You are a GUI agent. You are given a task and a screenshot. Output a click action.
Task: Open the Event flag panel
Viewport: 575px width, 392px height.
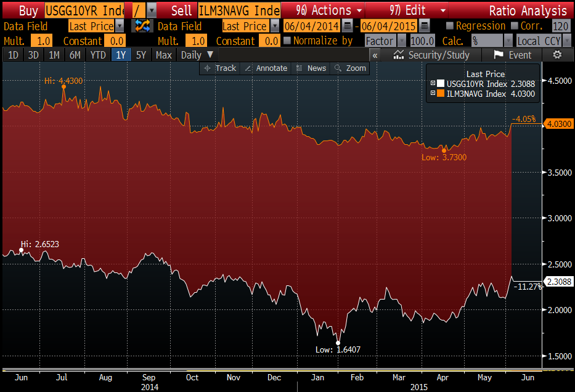[x=513, y=55]
